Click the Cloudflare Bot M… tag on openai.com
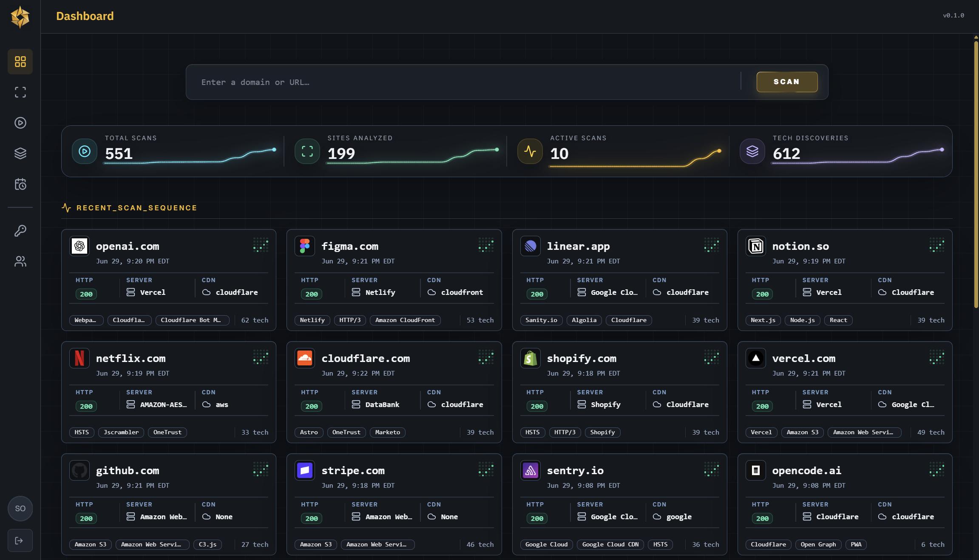This screenshot has height=560, width=979. coord(192,320)
